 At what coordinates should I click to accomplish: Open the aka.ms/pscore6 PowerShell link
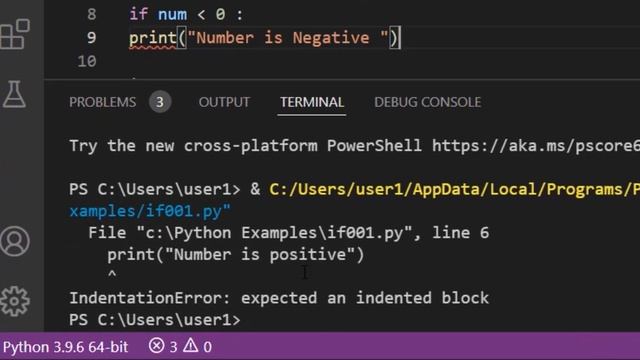point(536,146)
